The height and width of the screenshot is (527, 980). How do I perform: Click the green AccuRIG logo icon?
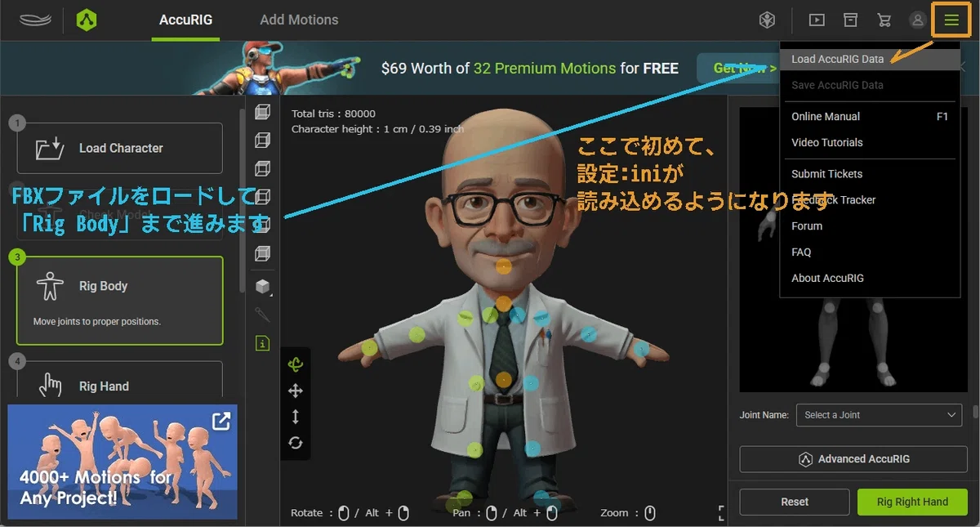tap(87, 20)
